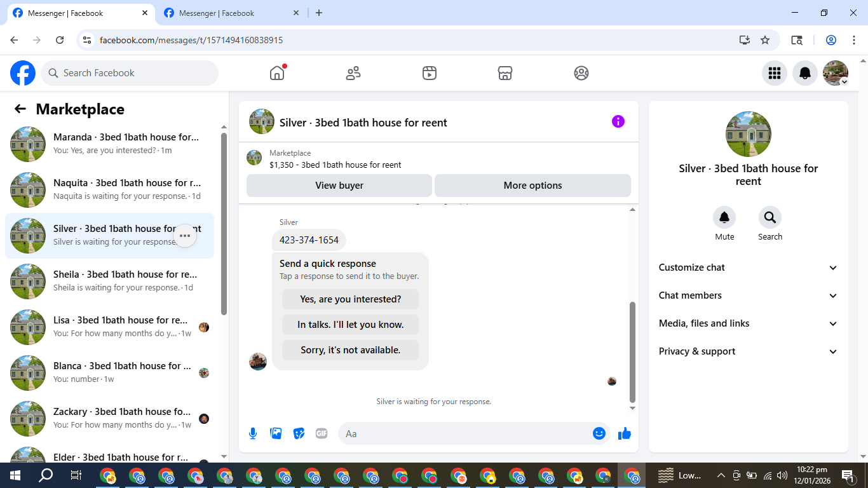Search in conversation magnifier icon
868x488 pixels.
[770, 218]
